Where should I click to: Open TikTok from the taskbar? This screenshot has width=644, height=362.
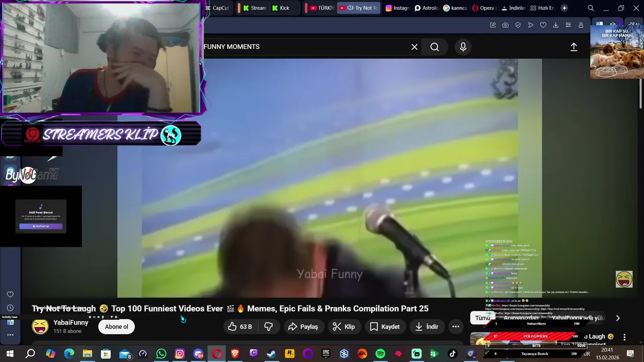coord(452,354)
